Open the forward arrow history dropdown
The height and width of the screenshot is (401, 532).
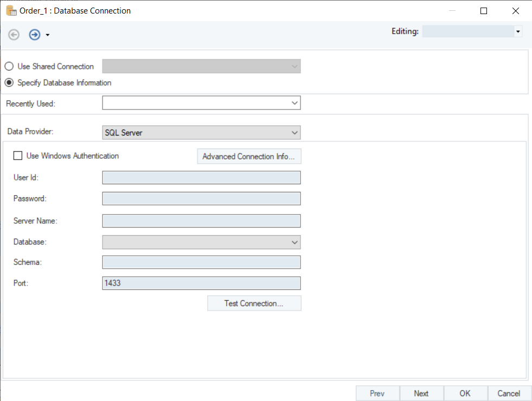tap(48, 35)
